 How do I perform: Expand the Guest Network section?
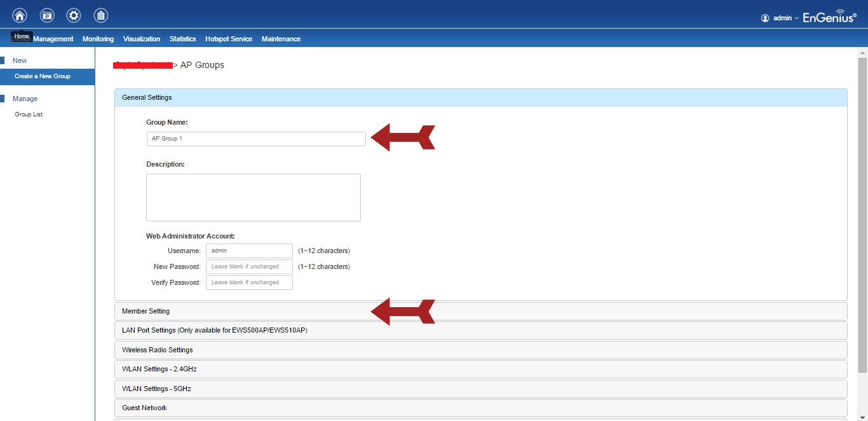pyautogui.click(x=144, y=408)
